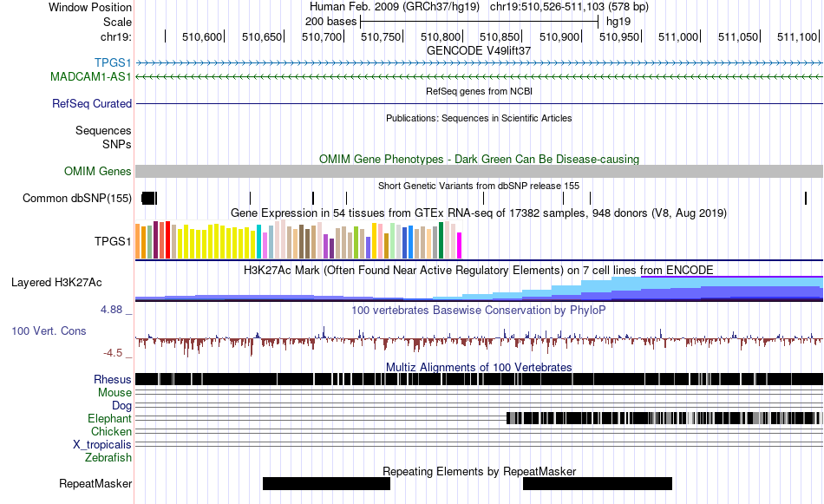The width and height of the screenshot is (824, 504).
Task: Click the Sequences label of the Publications track
Action: (103, 130)
